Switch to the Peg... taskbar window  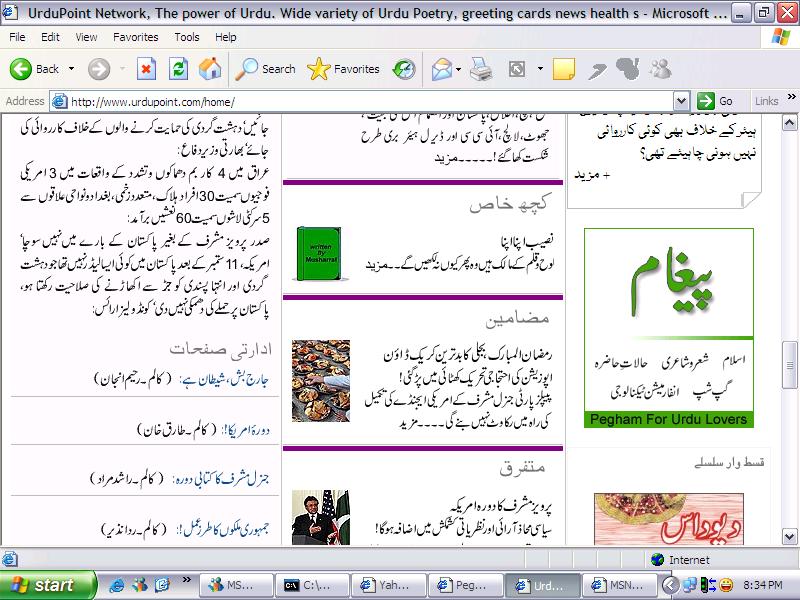click(x=465, y=585)
